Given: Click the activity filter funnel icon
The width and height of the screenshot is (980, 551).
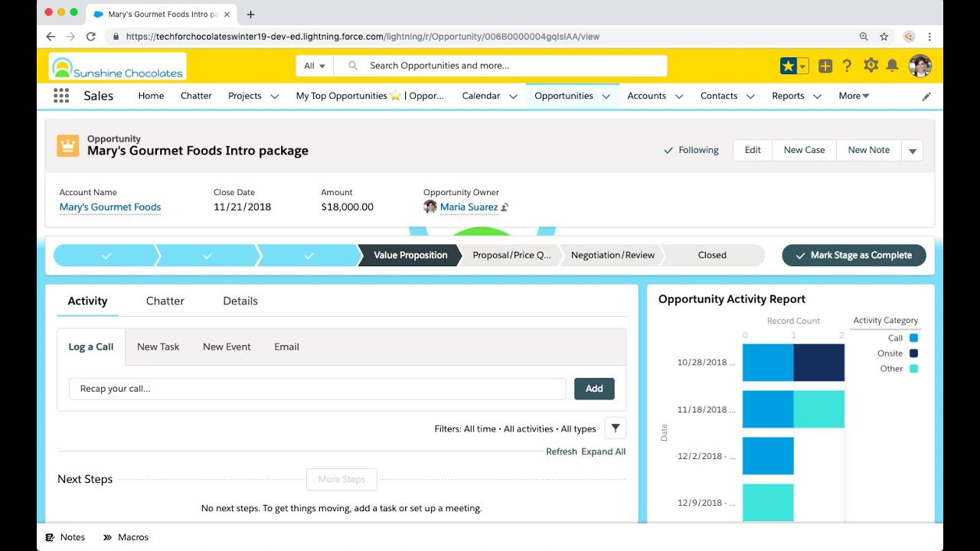Looking at the screenshot, I should coord(616,429).
